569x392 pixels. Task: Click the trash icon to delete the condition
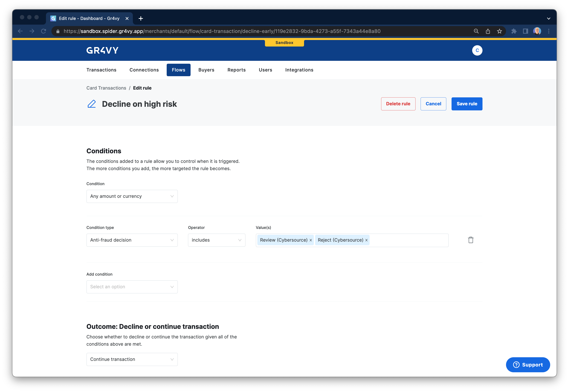pyautogui.click(x=471, y=240)
